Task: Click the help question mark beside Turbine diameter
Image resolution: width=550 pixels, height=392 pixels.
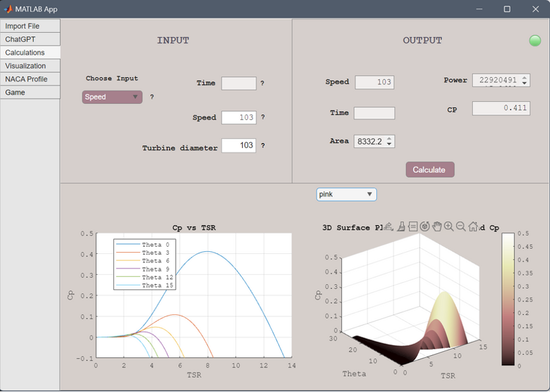Action: coord(262,145)
